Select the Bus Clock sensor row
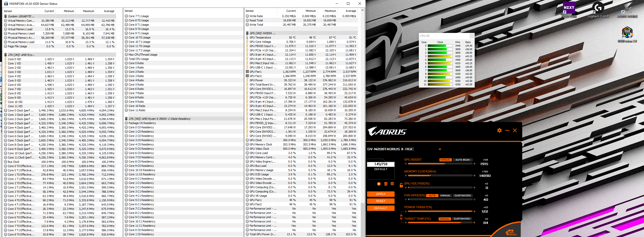The height and width of the screenshot is (237, 644). (x=60, y=162)
